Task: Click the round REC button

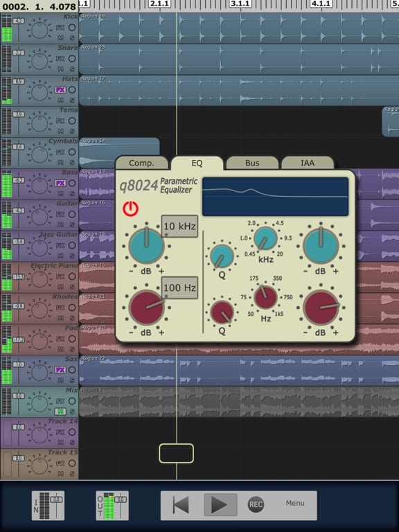Action: (256, 504)
